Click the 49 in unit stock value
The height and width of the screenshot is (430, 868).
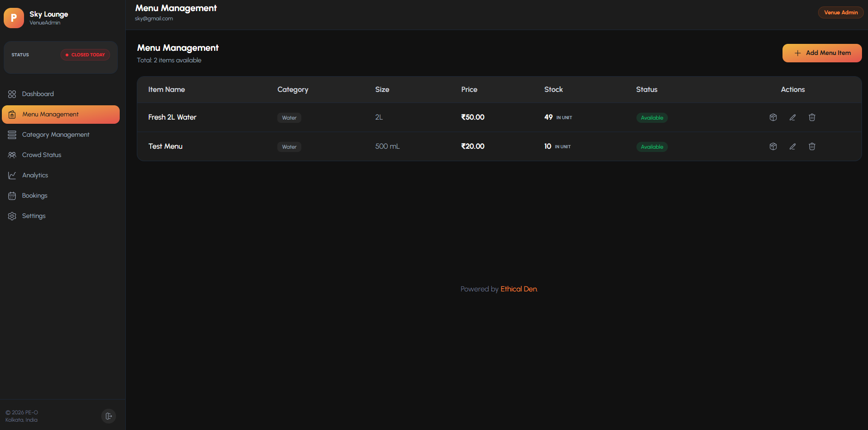tap(558, 117)
